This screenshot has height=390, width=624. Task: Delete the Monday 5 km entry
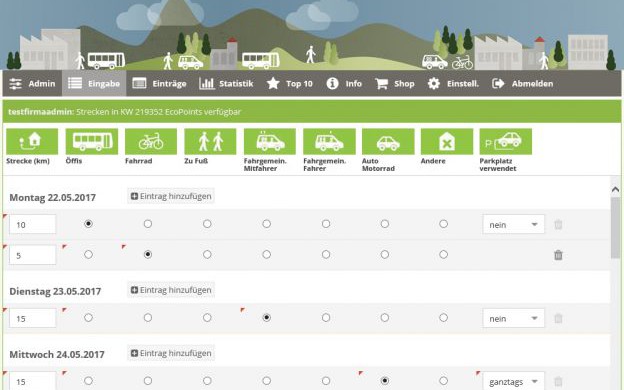(x=558, y=255)
